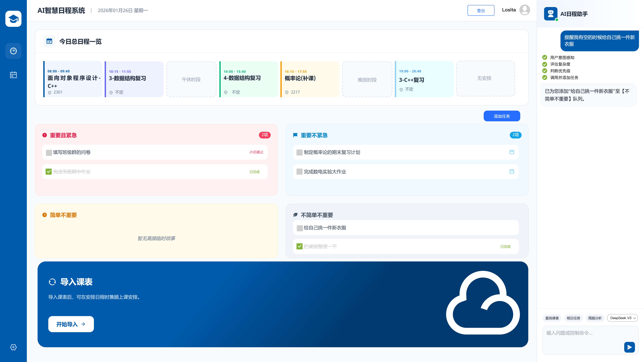Viewport: 644px width, 362px height.
Task: Click the AI reply bubble 已为您添加
Action: [x=588, y=95]
